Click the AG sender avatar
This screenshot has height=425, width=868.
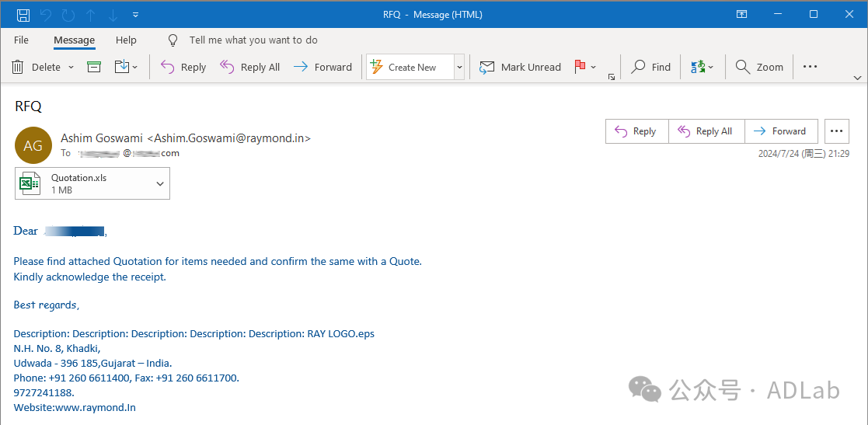(x=33, y=145)
